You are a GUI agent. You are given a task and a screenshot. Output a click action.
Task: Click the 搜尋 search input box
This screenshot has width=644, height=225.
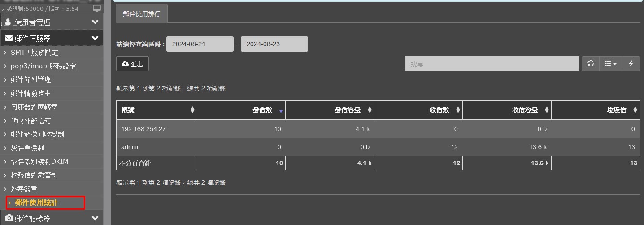point(492,64)
